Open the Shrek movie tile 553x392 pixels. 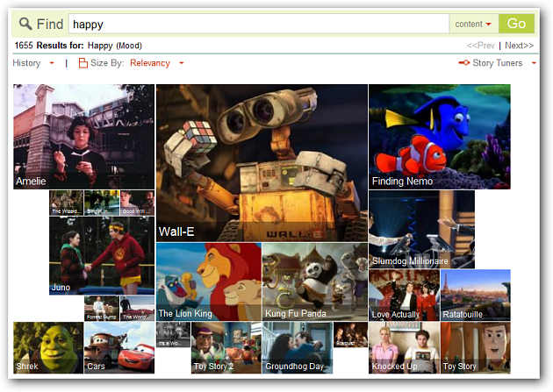48,347
